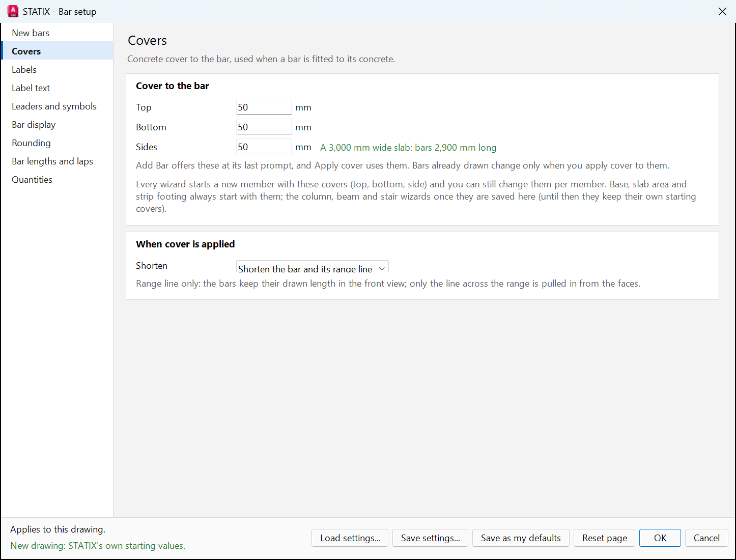This screenshot has width=736, height=560.
Task: Open the Shorten dropdown
Action: tap(313, 267)
